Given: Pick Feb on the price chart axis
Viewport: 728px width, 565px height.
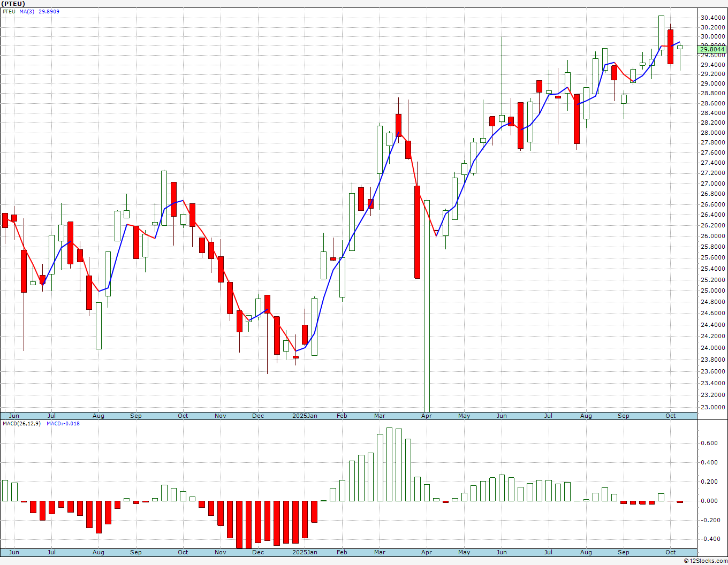Looking at the screenshot, I should point(342,416).
